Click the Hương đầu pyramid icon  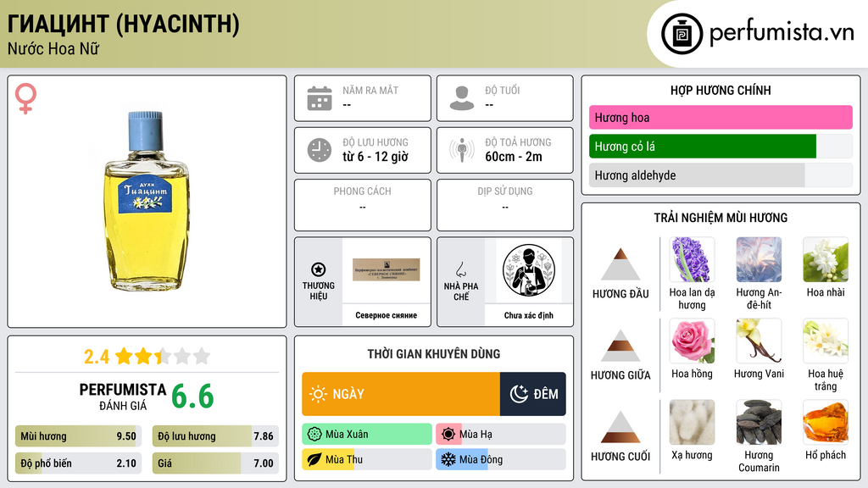tap(620, 264)
